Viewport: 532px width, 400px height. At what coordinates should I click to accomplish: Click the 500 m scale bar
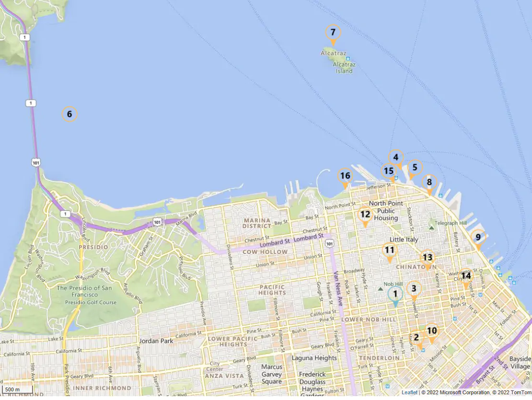17,389
